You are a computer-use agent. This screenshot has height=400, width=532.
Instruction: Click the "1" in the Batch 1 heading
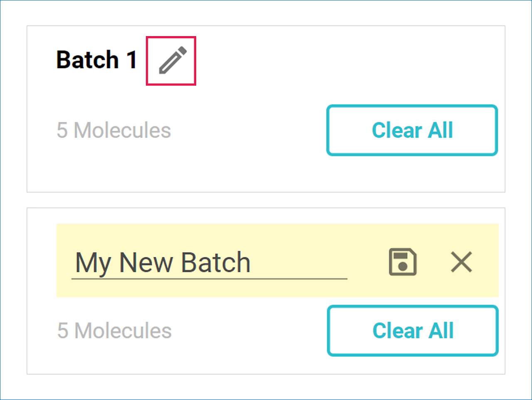(132, 60)
